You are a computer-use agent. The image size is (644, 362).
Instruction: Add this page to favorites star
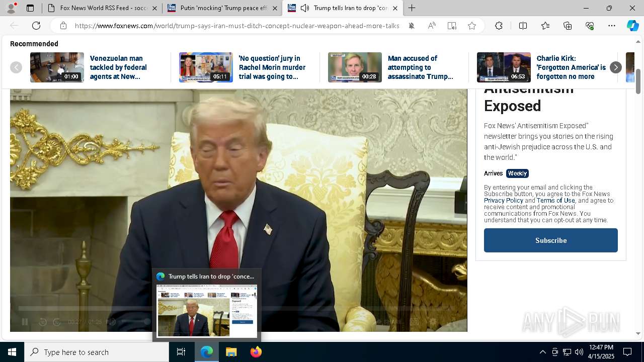tap(472, 26)
